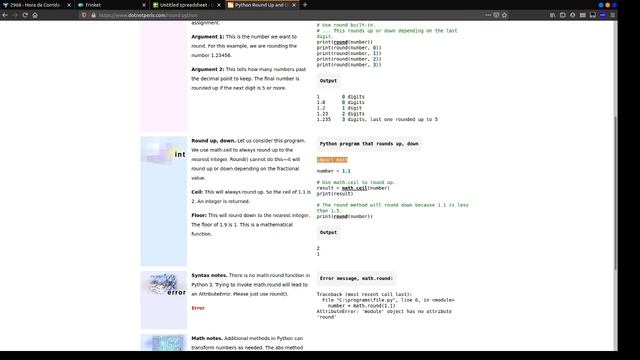This screenshot has height=360, width=640.
Task: Click the red Error link
Action: point(198,308)
